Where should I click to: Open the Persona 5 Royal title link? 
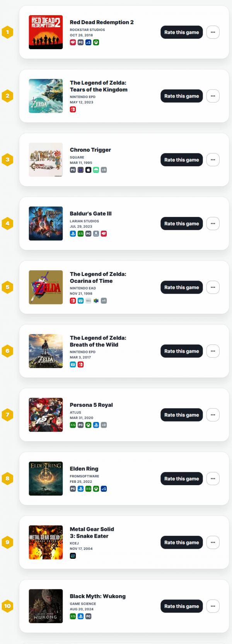point(91,405)
